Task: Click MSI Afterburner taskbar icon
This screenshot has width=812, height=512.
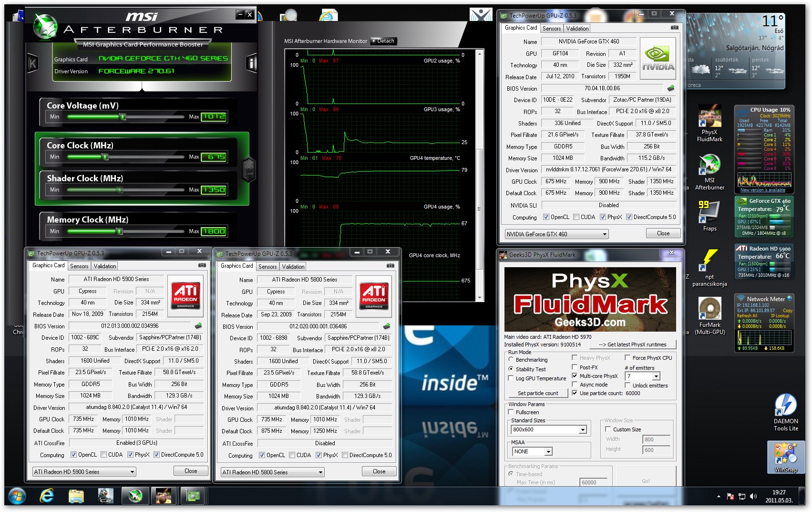Action: click(135, 496)
